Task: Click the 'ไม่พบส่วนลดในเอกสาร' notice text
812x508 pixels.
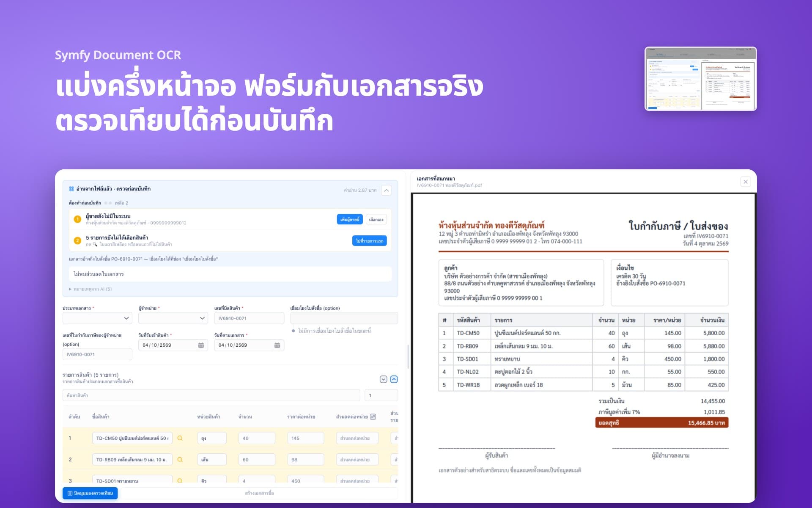Action: coord(99,274)
